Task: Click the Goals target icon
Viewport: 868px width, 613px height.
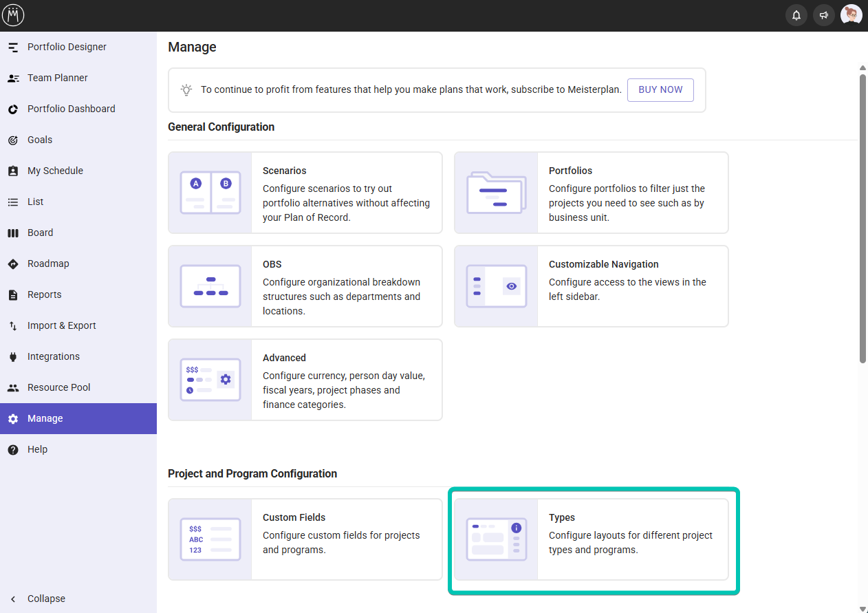Action: pos(13,140)
